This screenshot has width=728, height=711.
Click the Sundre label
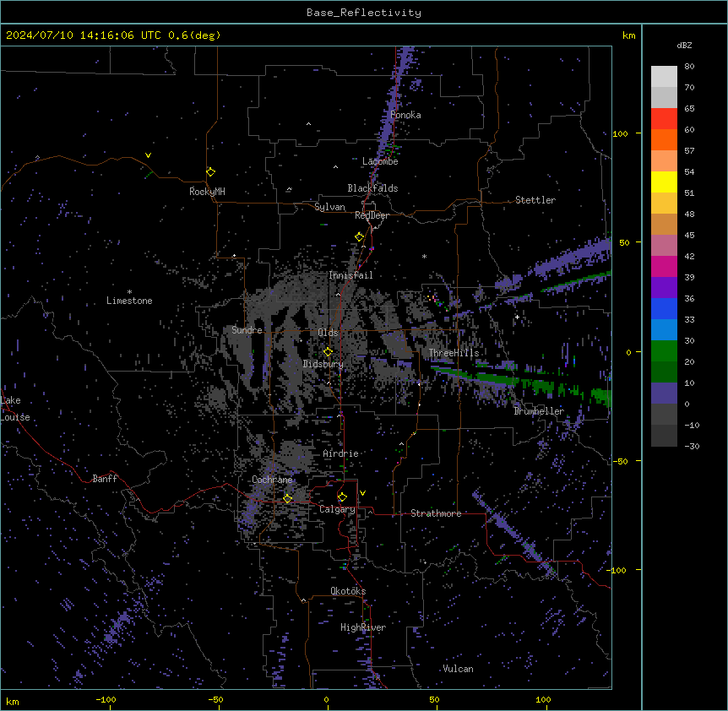247,330
